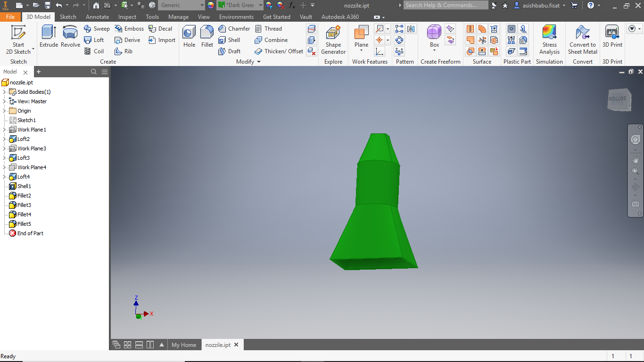This screenshot has height=362, width=644.
Task: Open the Full Navigation Wheel
Action: pos(636,140)
